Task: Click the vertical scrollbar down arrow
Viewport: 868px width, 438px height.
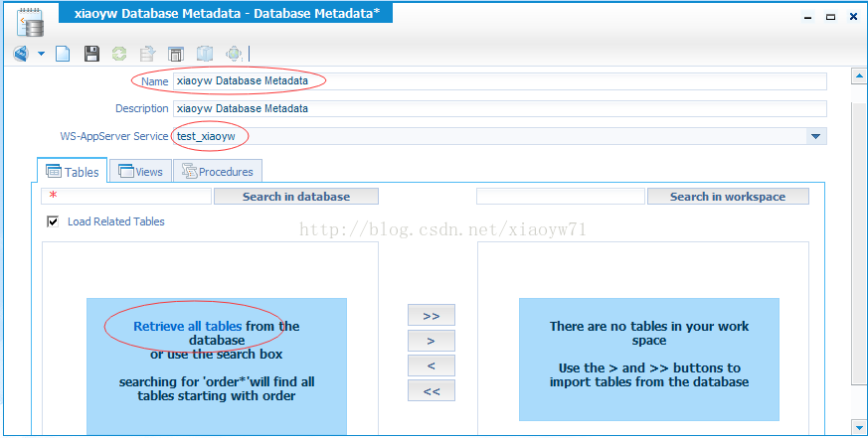Action: (x=860, y=427)
